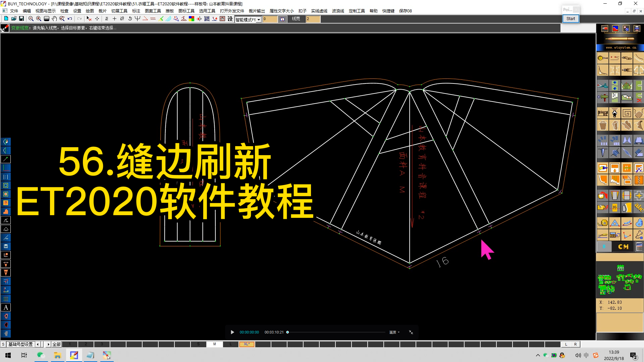Viewport: 644px width, 362px height.
Task: Click the 基础号型设置 button
Action: pos(20,344)
